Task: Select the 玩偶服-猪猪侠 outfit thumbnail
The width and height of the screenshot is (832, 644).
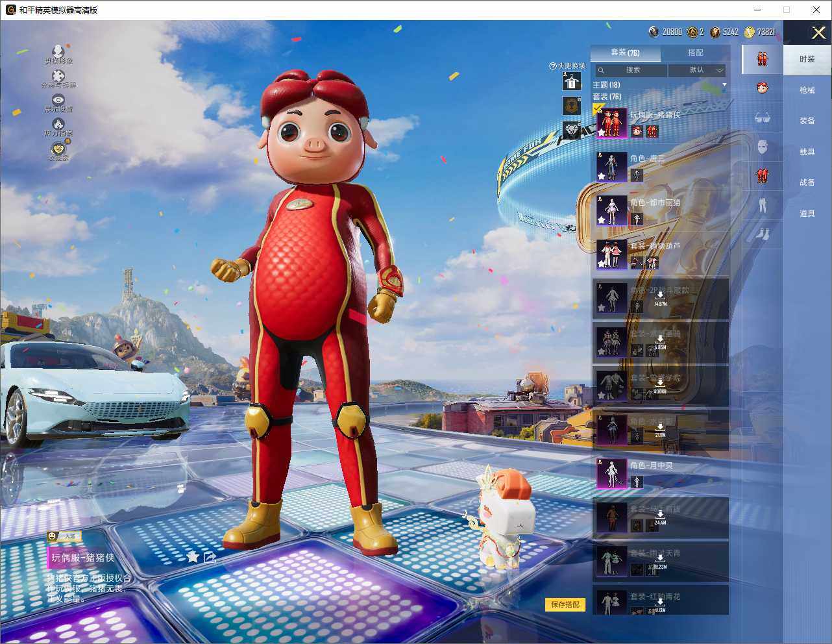Action: [x=611, y=123]
